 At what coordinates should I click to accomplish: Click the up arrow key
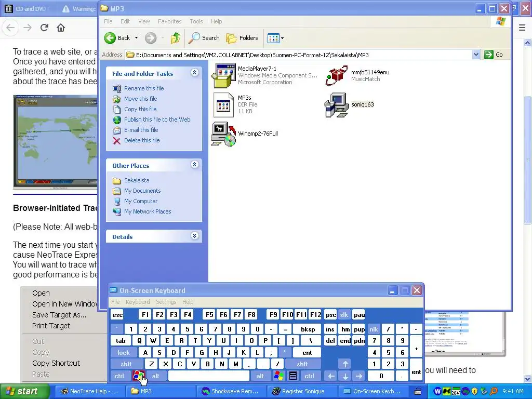coord(345,364)
